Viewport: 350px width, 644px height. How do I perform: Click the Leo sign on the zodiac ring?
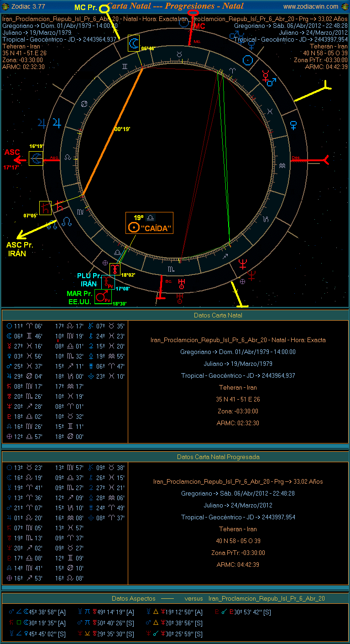click(68, 157)
